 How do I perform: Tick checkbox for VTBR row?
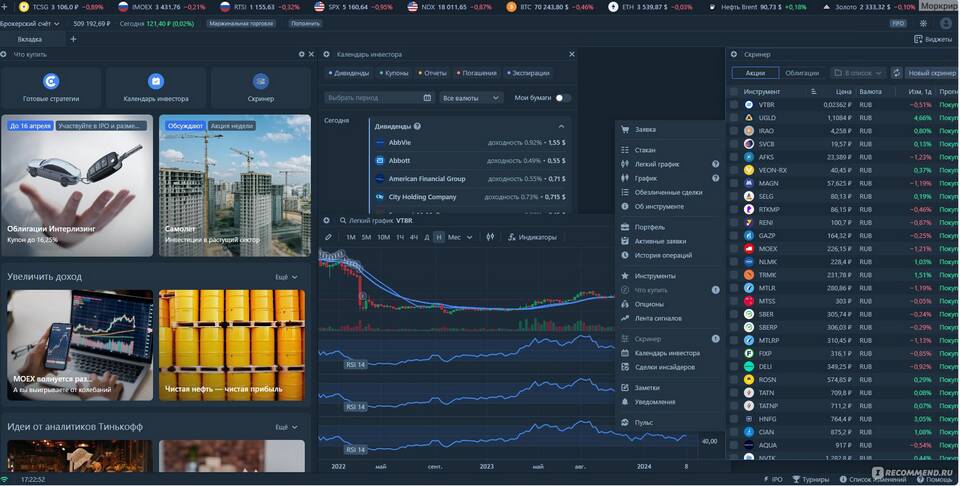733,105
